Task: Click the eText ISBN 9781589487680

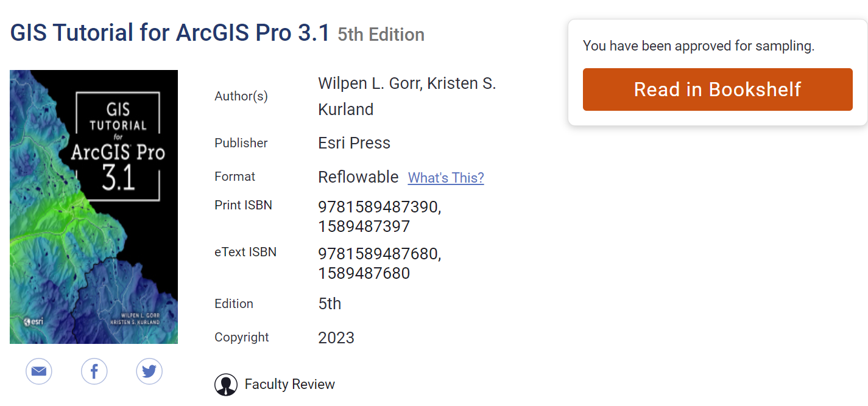Action: (x=378, y=253)
